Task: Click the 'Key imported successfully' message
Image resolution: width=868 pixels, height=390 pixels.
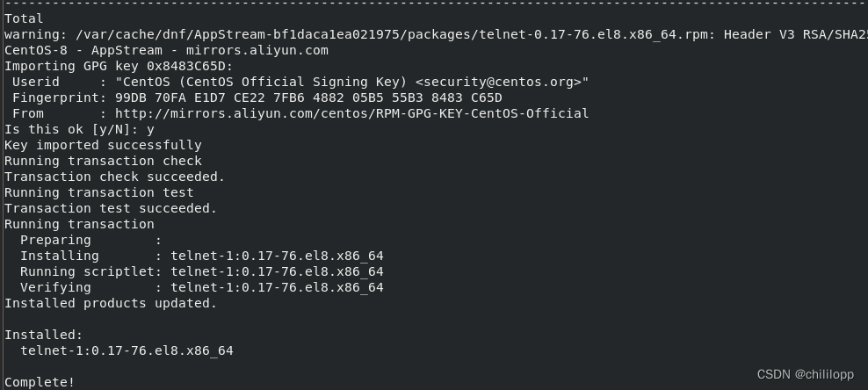Action: coord(103,145)
